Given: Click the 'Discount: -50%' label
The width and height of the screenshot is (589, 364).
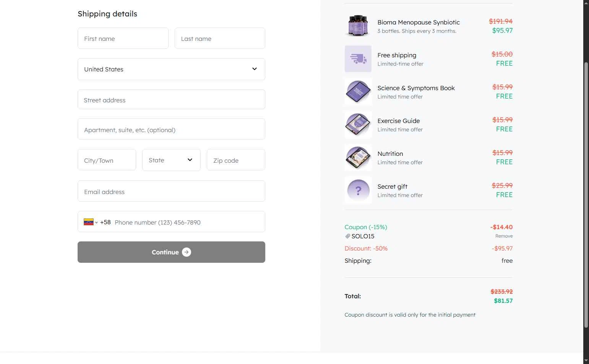Looking at the screenshot, I should coord(366,248).
